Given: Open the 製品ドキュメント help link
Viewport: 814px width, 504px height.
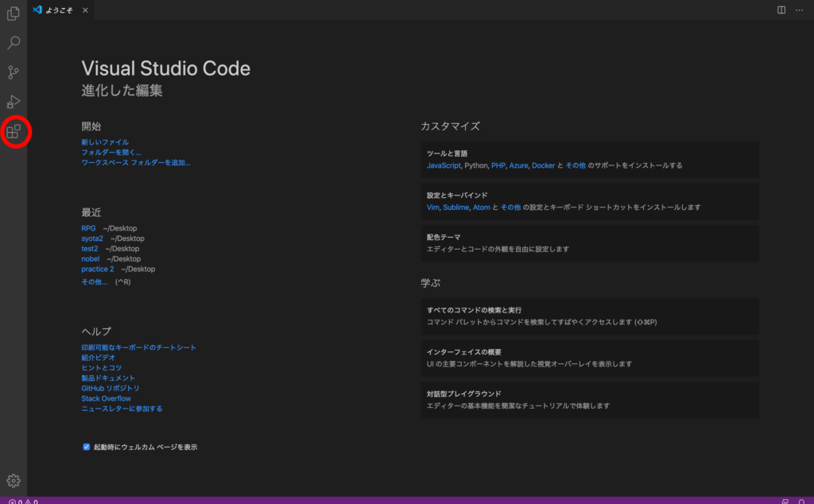Looking at the screenshot, I should (x=108, y=378).
